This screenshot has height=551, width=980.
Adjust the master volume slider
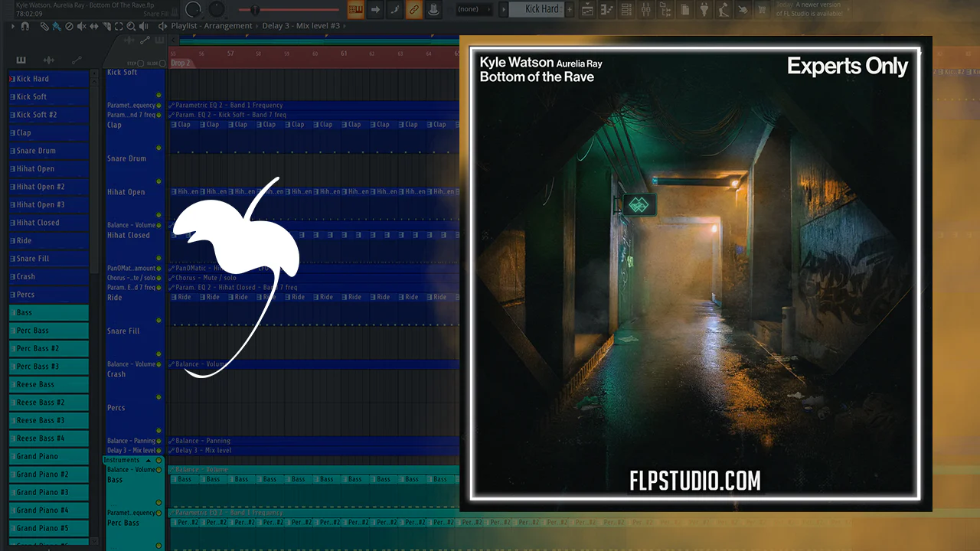(289, 10)
